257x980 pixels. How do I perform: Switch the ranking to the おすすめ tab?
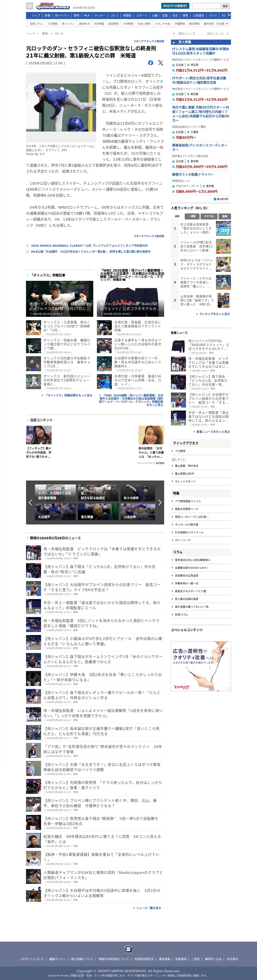point(209,216)
